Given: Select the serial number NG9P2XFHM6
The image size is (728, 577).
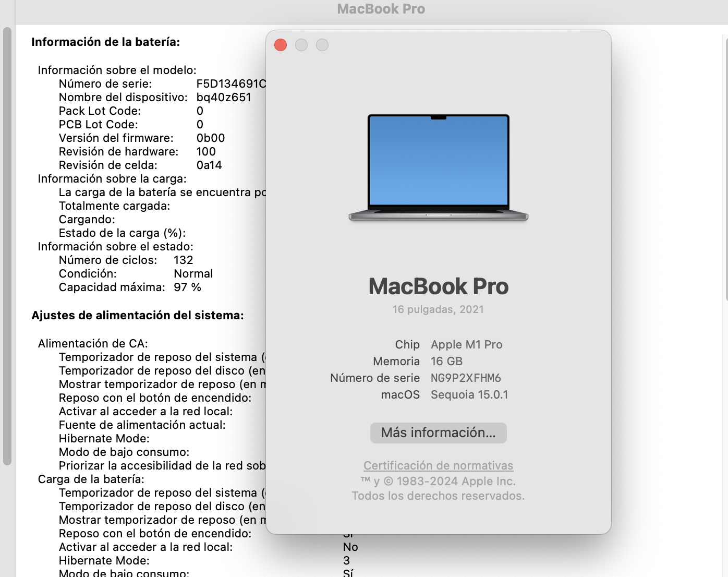Looking at the screenshot, I should point(466,378).
